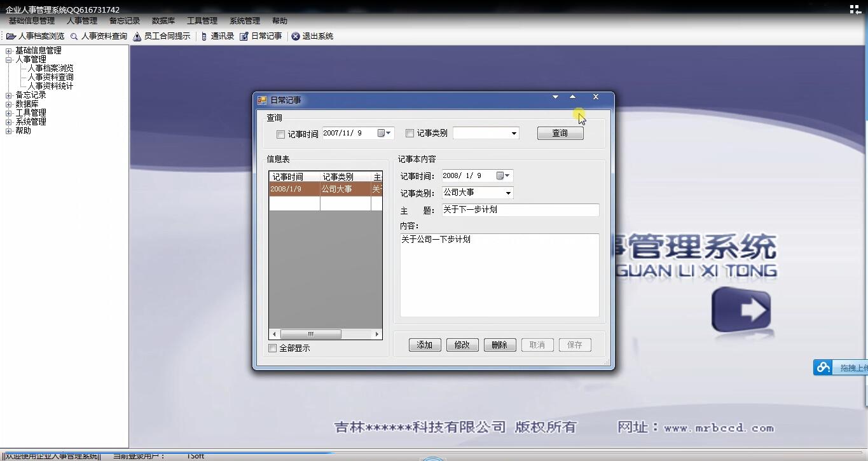Click the 日常记事 dialog title icon
Screen dimensions: 868x461
(262, 100)
